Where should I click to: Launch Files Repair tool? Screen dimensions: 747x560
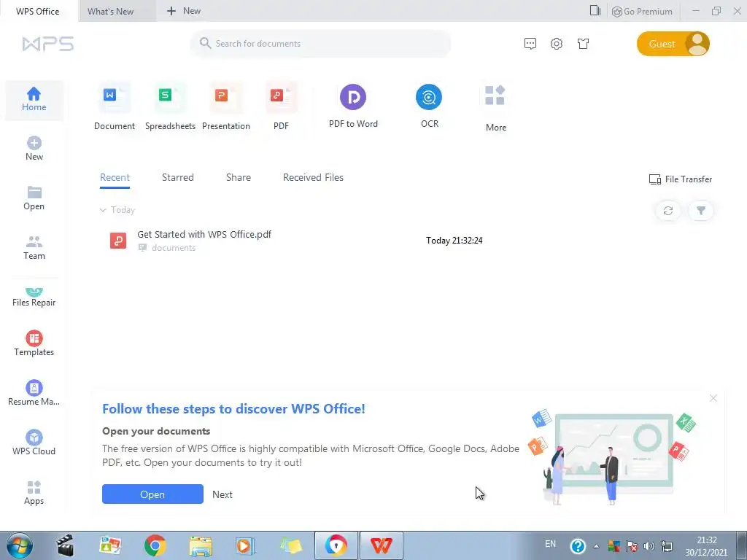pyautogui.click(x=34, y=297)
